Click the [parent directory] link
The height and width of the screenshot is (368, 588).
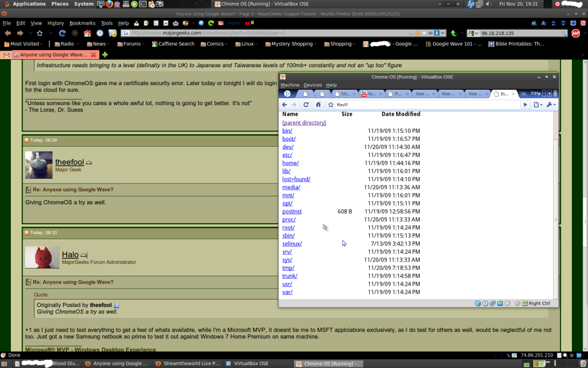[304, 123]
